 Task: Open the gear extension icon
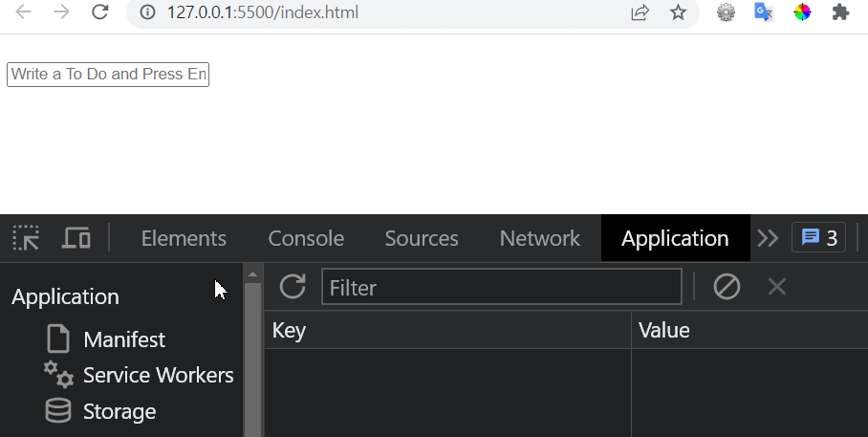[726, 12]
